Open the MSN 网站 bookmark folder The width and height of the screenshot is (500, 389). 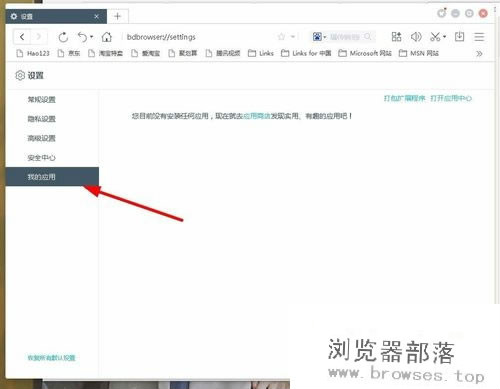pos(419,53)
